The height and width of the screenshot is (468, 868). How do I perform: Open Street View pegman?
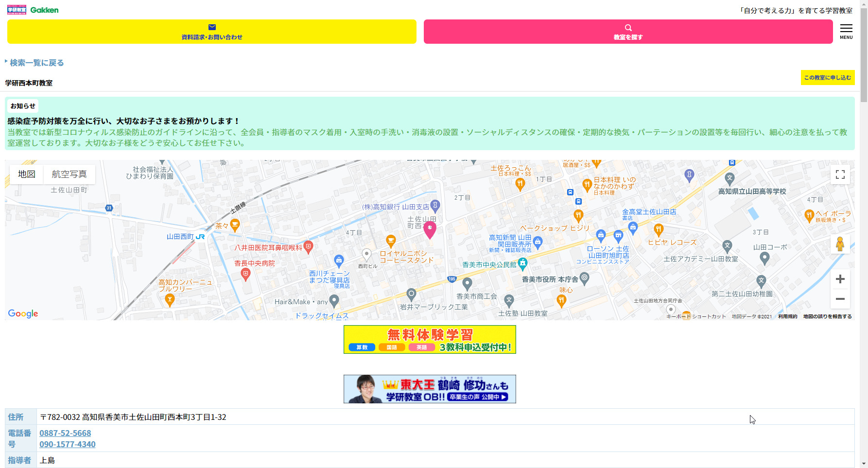tap(840, 244)
